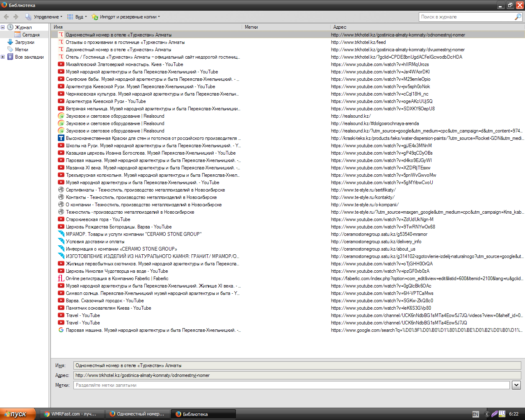
Task: Open the пуск Start button
Action: click(18, 414)
